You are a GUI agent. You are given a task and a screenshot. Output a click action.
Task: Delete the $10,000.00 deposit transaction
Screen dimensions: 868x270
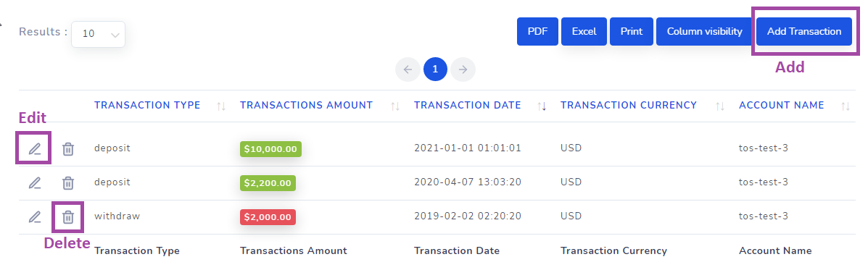coord(67,148)
